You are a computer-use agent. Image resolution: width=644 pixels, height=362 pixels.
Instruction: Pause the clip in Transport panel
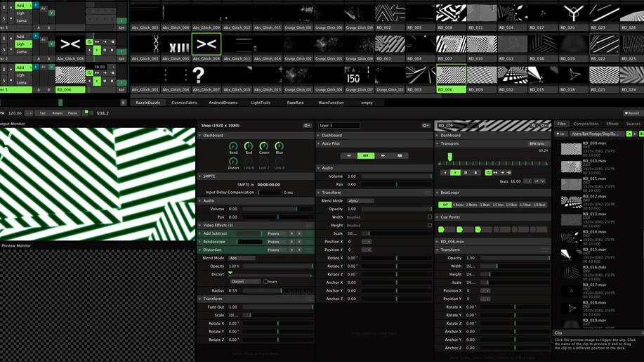(466, 173)
